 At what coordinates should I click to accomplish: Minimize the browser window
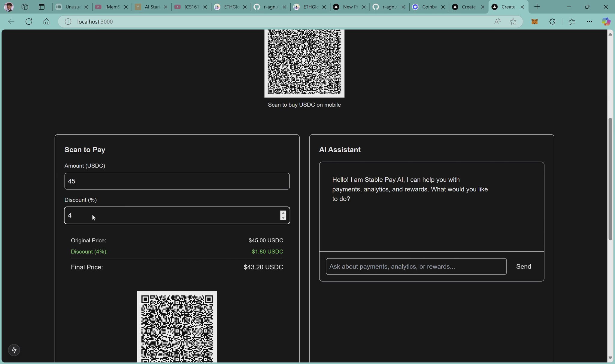[x=568, y=7]
